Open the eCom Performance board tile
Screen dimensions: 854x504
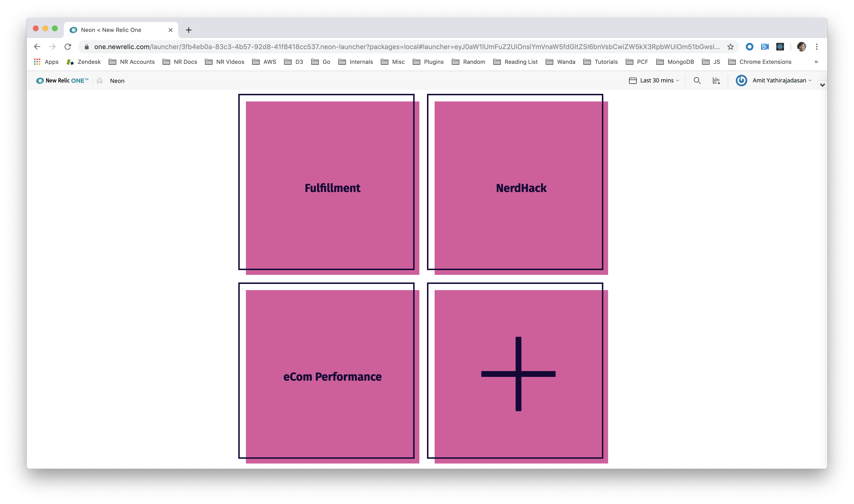(332, 376)
